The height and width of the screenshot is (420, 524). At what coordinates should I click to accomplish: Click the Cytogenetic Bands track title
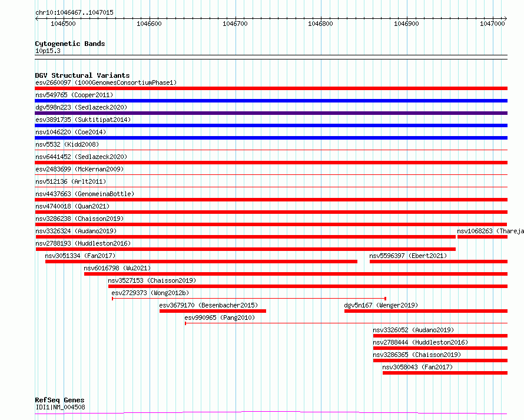coord(70,44)
